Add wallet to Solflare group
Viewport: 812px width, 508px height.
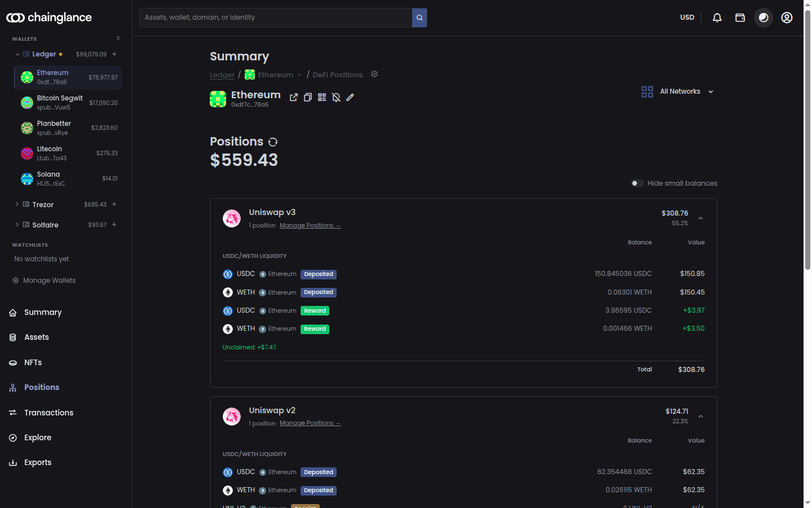click(114, 225)
